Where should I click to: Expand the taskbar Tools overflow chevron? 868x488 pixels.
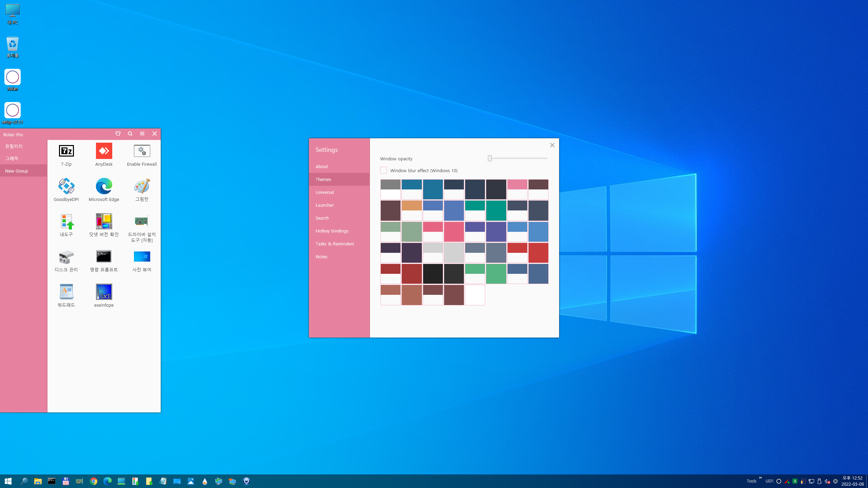761,478
